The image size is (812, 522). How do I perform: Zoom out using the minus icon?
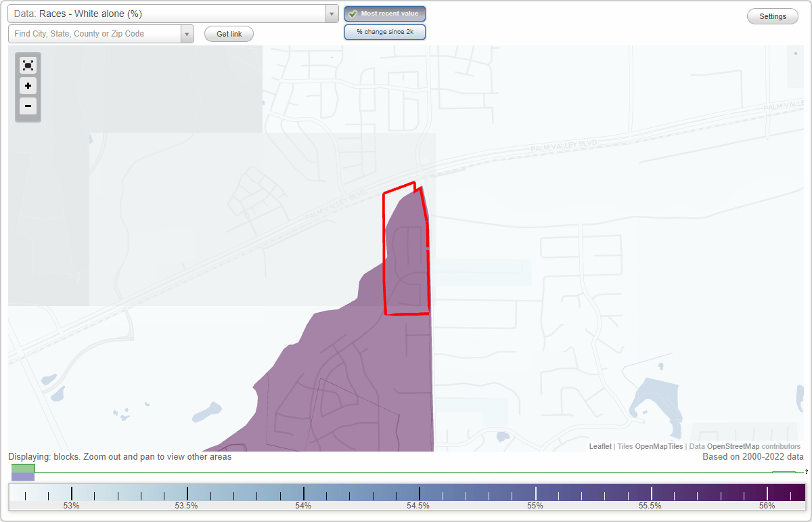coord(28,106)
